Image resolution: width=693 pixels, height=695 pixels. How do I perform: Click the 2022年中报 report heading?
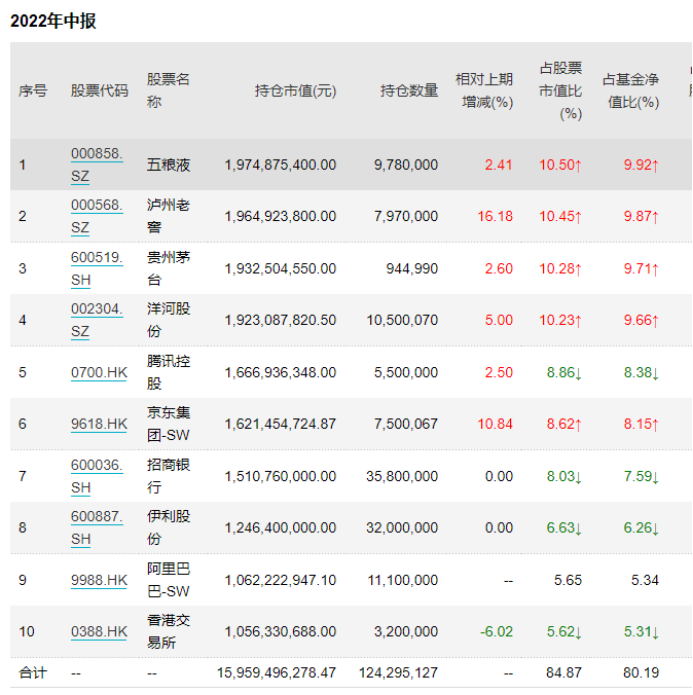(x=53, y=20)
